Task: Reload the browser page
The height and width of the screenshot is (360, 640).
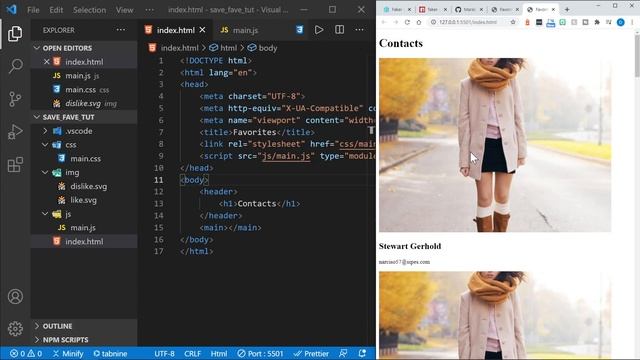Action: click(x=407, y=22)
